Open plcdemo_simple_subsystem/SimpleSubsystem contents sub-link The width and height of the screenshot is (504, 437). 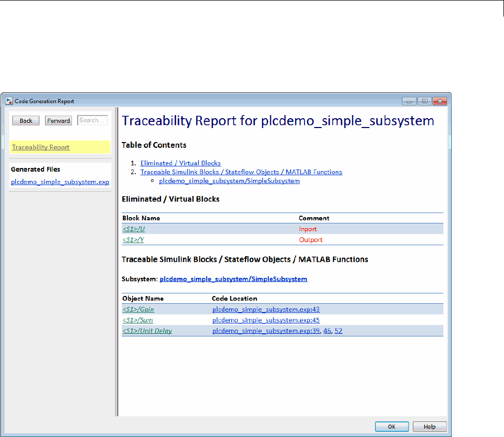click(229, 181)
